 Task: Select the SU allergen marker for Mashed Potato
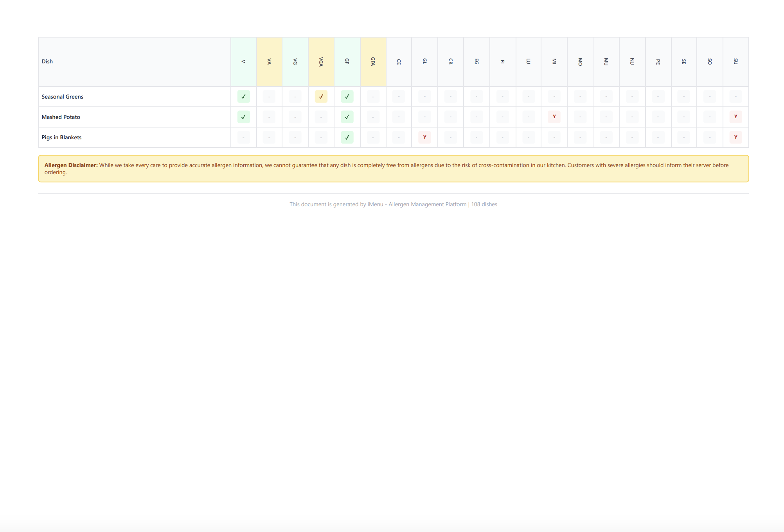tap(735, 117)
